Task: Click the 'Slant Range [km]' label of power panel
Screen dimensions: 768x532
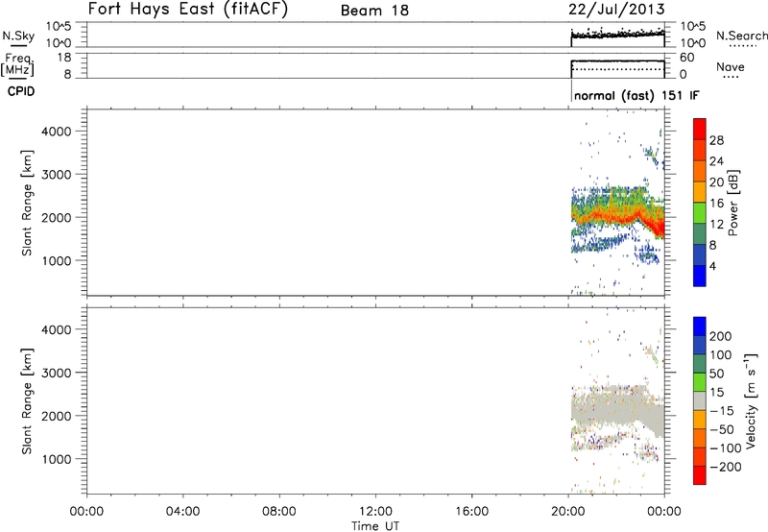Action: [27, 203]
